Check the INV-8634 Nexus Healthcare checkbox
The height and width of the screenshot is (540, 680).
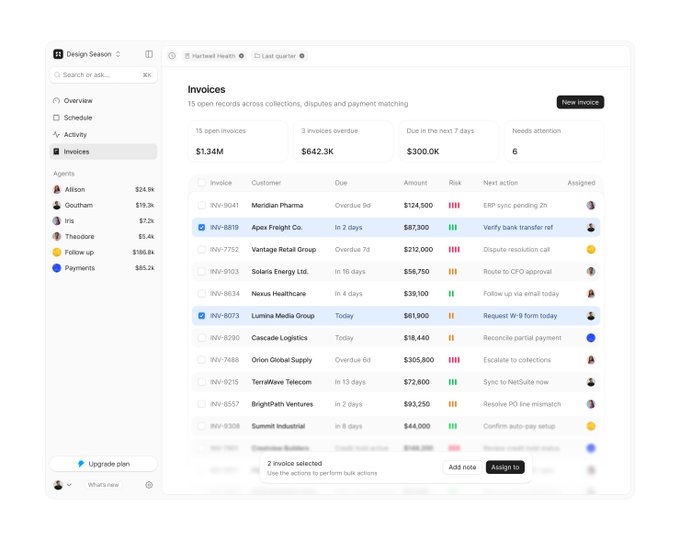coord(202,294)
